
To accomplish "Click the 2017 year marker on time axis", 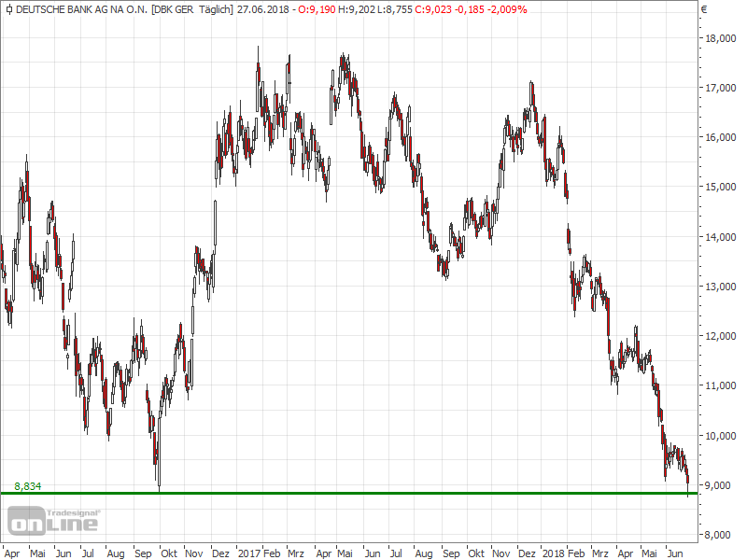I will coord(248,553).
